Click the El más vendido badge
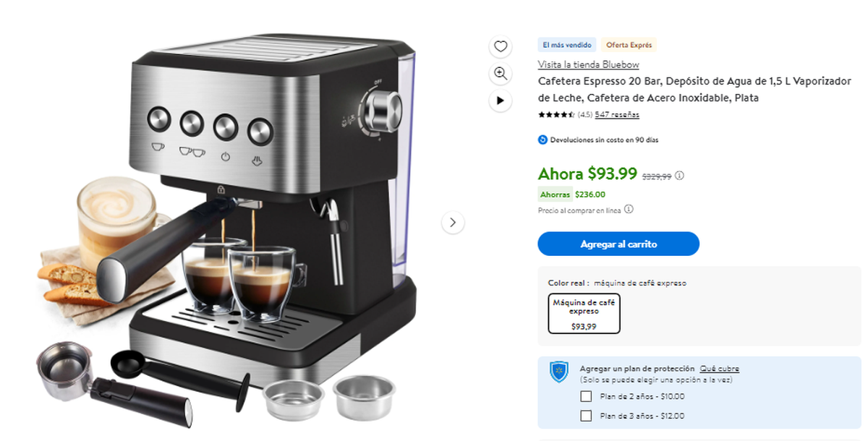 click(568, 45)
